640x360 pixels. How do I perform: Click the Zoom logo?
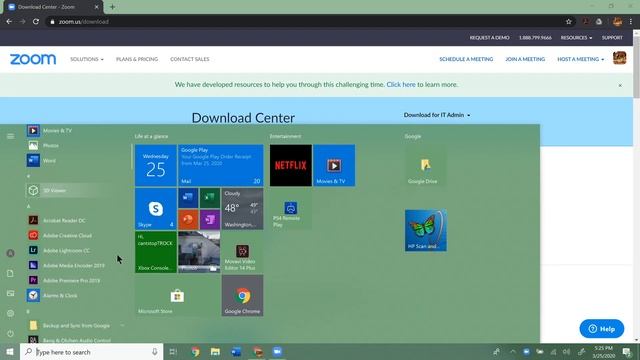33,59
